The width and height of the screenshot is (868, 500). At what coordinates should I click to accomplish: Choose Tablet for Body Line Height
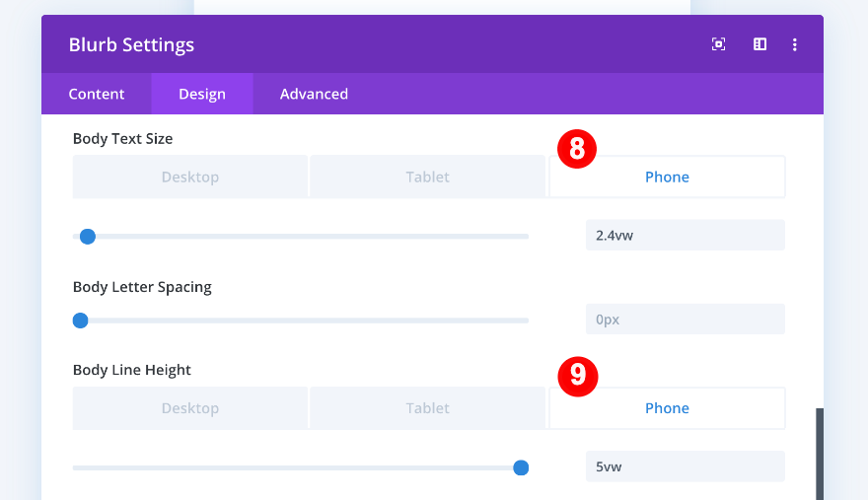(427, 408)
